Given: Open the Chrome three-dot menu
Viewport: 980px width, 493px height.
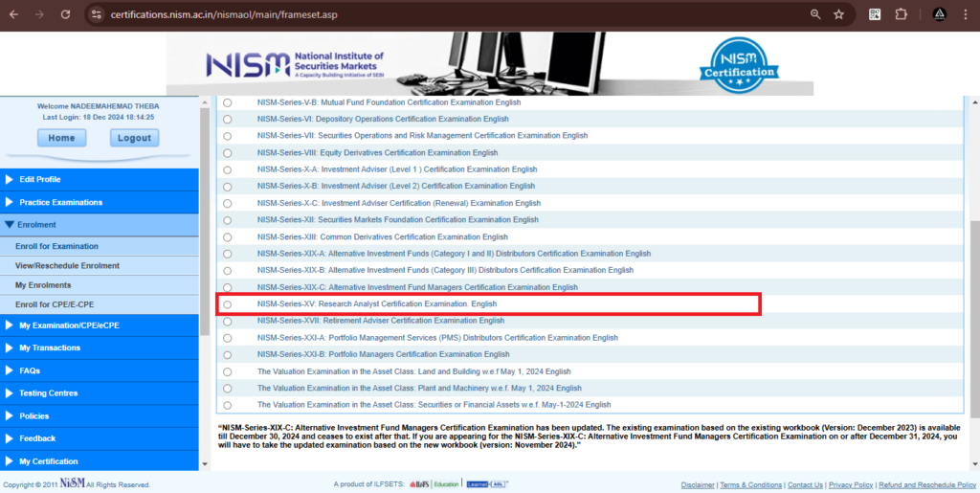Looking at the screenshot, I should coord(966,14).
